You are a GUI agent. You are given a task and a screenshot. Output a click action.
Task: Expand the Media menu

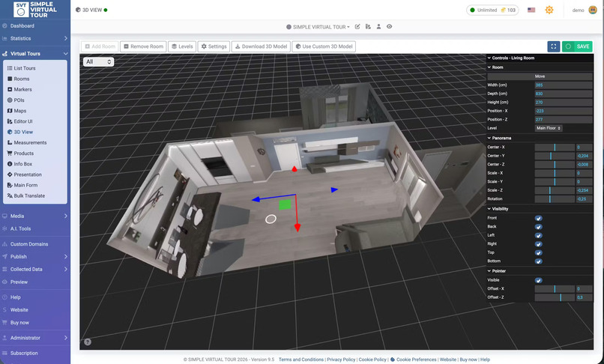coord(34,216)
